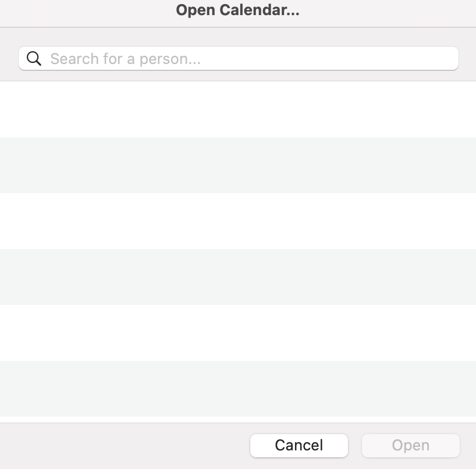
Task: Click the "Open Calendar..." dialog title
Action: tap(237, 10)
